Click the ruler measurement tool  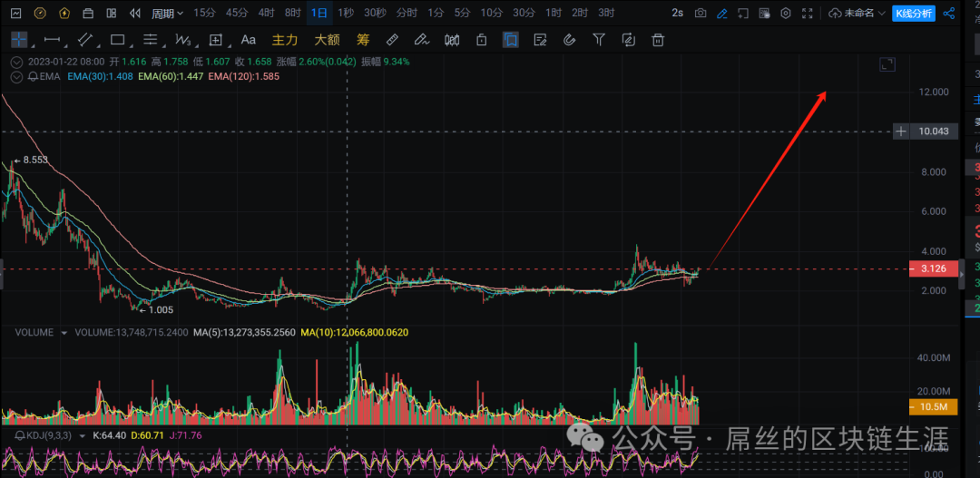(x=392, y=40)
